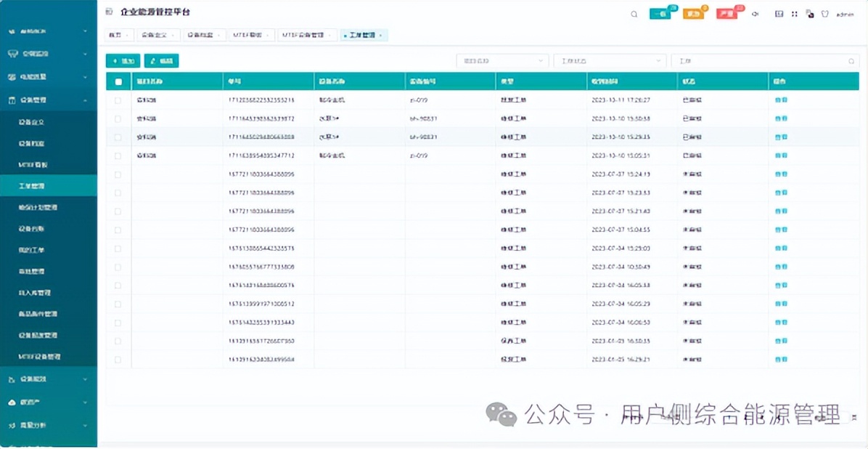Expand the sidebar group with the air-conditioner icon
The width and height of the screenshot is (868, 449).
tap(48, 54)
